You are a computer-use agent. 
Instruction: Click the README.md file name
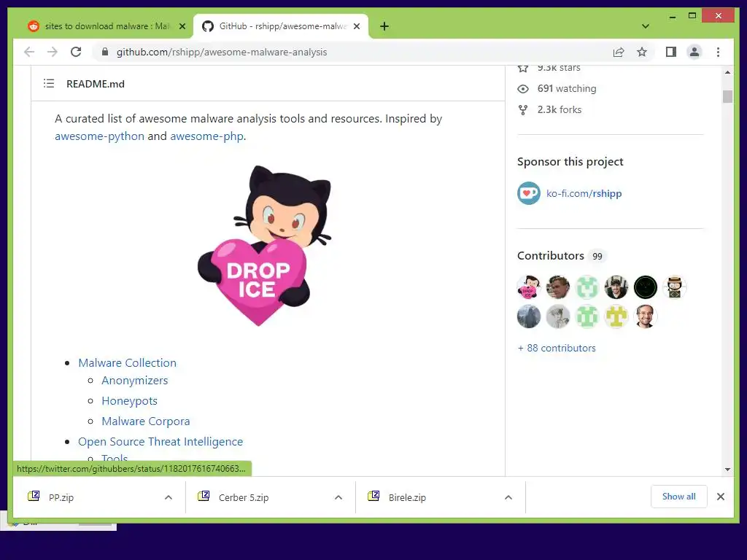tap(96, 84)
